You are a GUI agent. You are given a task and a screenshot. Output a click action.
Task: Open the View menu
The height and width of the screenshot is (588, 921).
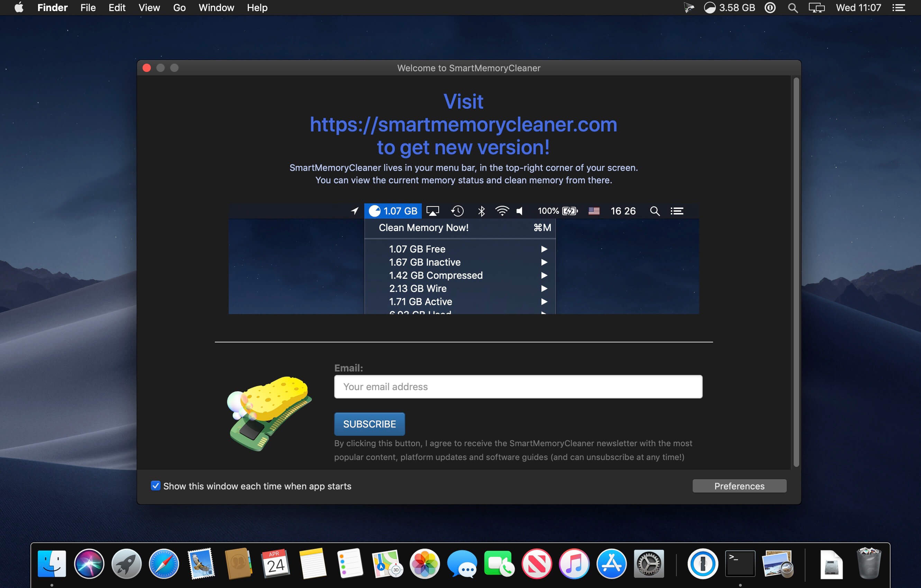tap(149, 8)
